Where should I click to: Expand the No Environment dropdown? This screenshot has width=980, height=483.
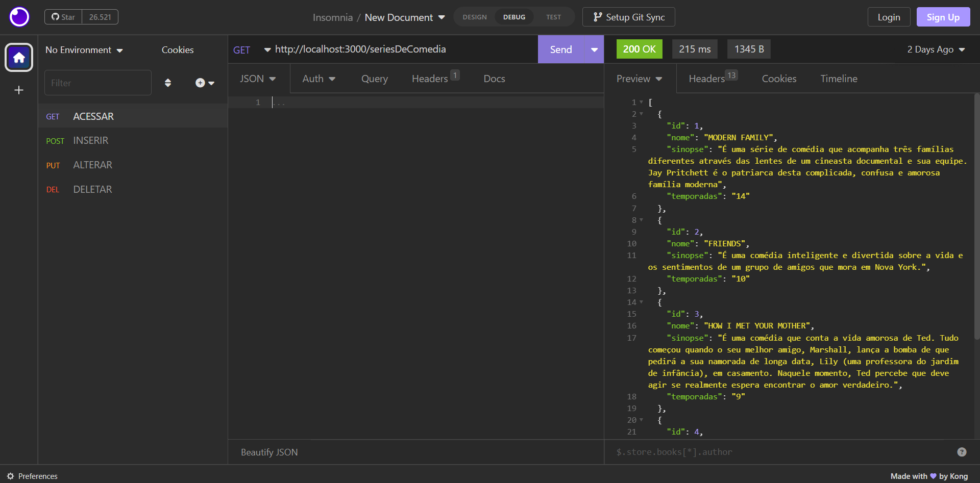pyautogui.click(x=84, y=49)
